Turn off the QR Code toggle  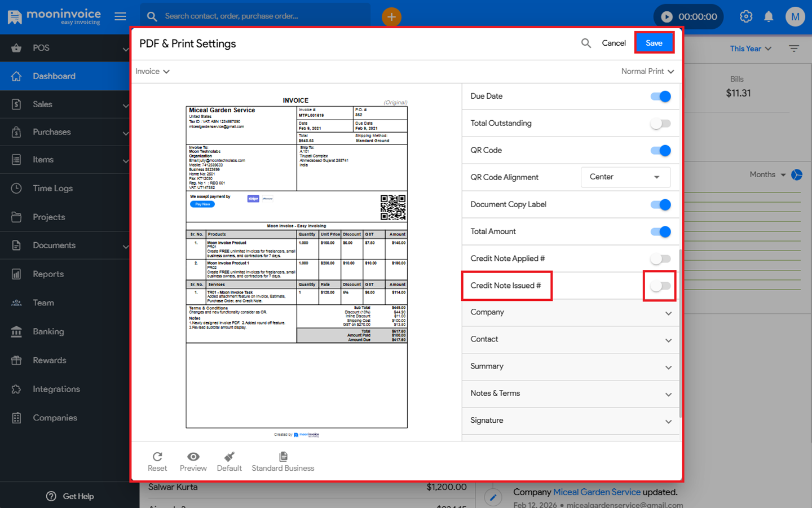tap(660, 151)
